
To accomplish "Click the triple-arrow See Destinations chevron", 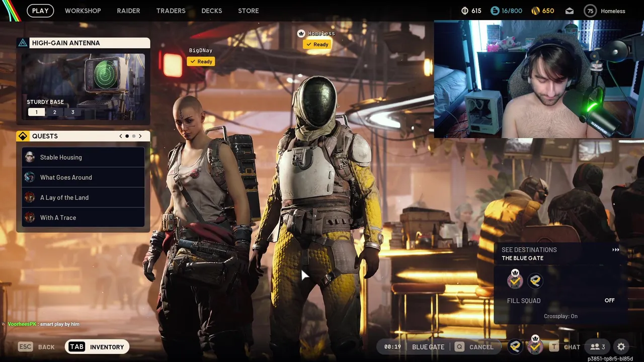I will coord(615,250).
